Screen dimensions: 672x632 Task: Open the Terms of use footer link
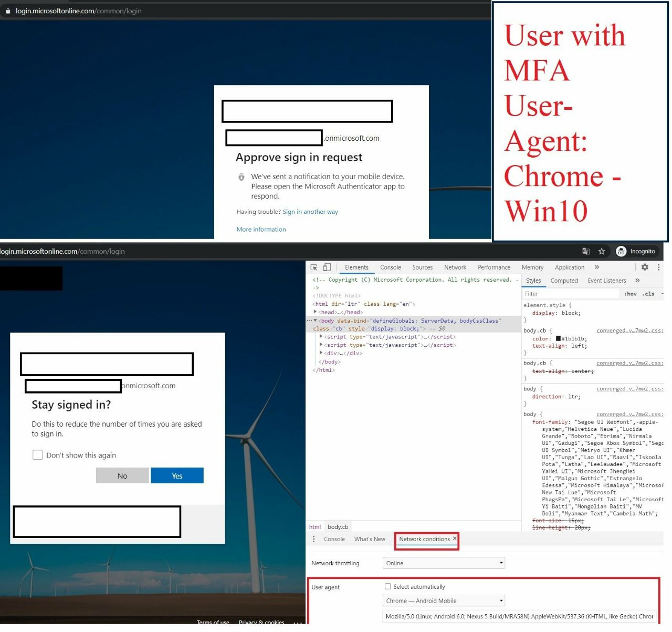pyautogui.click(x=213, y=623)
